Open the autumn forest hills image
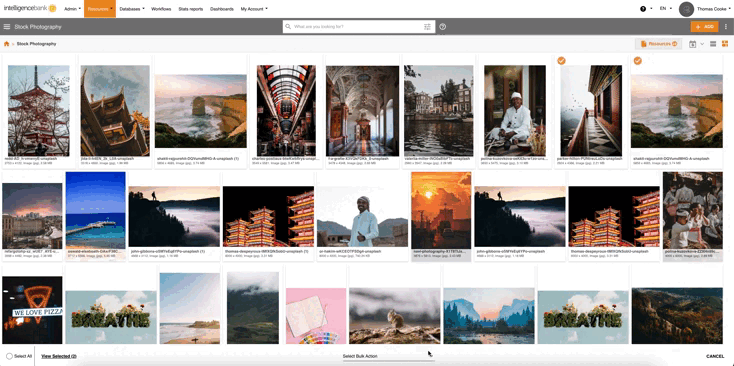The width and height of the screenshot is (734, 366). click(x=677, y=316)
